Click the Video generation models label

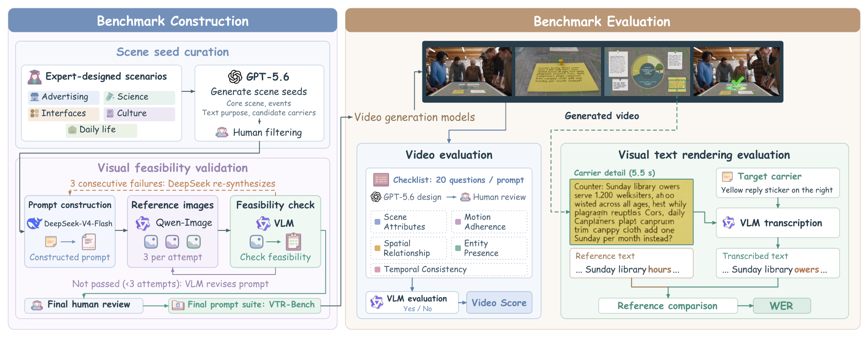coord(415,117)
